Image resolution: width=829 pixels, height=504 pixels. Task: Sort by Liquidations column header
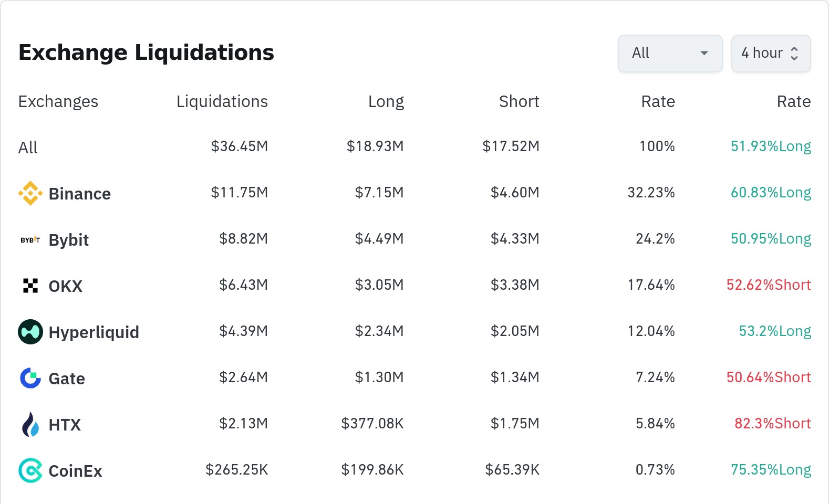click(222, 101)
